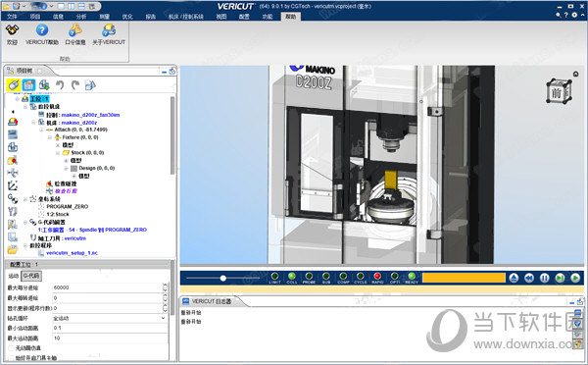Click the import setup icon with green arrow

click(x=44, y=84)
